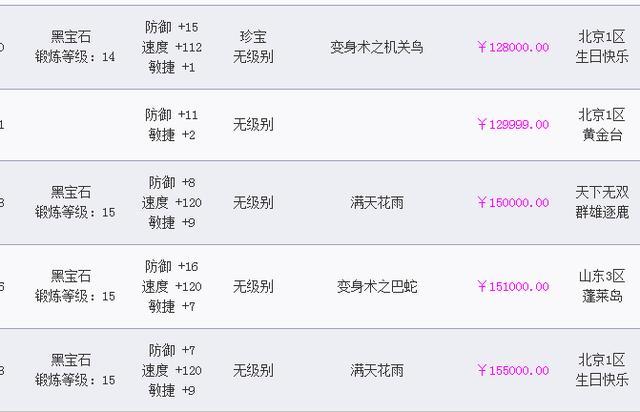Select the 天下无双 群雄逐鹿 server cell
This screenshot has width=640, height=412.
pos(602,203)
